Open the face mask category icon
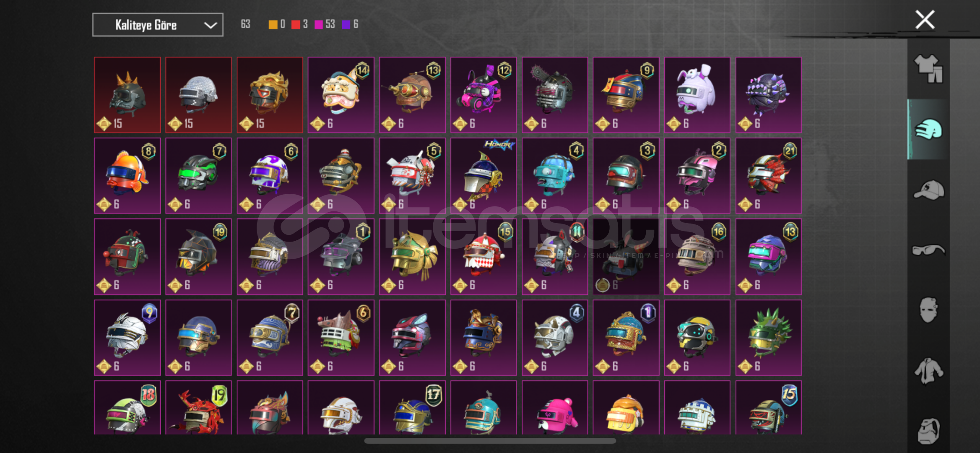The image size is (980, 453). [x=928, y=310]
